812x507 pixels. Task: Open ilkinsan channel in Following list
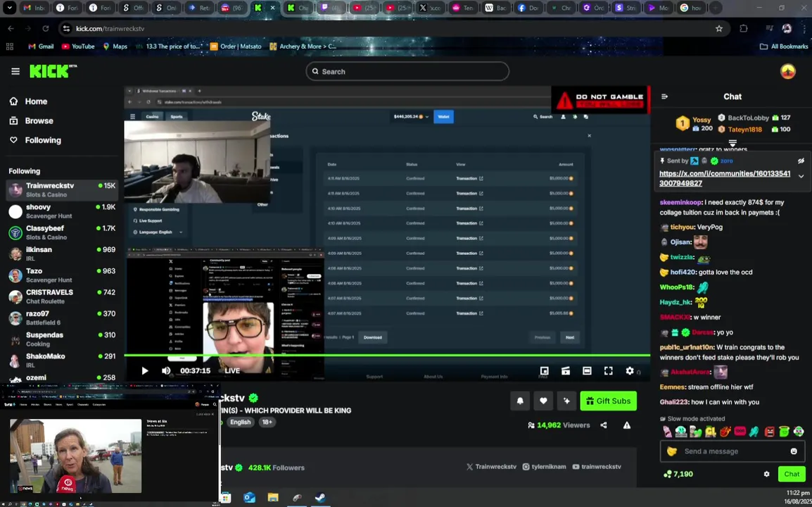[x=62, y=254]
